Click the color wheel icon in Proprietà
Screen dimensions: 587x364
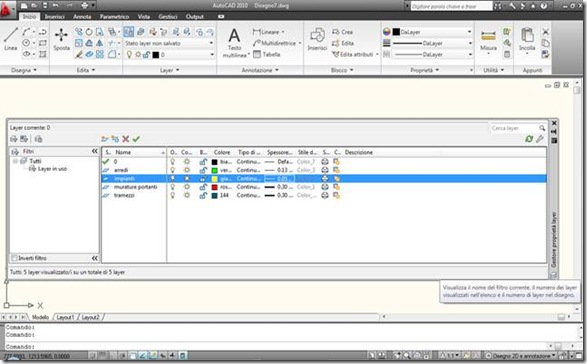(x=387, y=32)
